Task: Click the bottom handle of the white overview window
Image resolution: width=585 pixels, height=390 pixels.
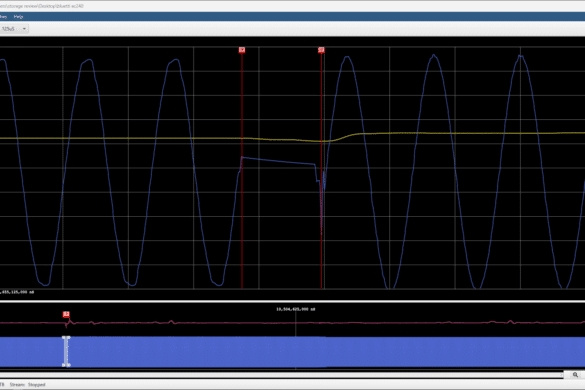Action: (x=66, y=365)
